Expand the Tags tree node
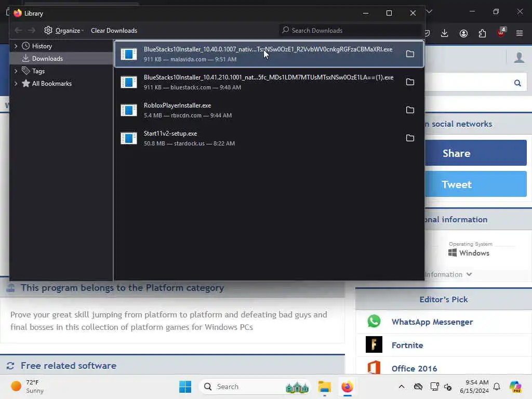The height and width of the screenshot is (399, 532). tap(16, 71)
